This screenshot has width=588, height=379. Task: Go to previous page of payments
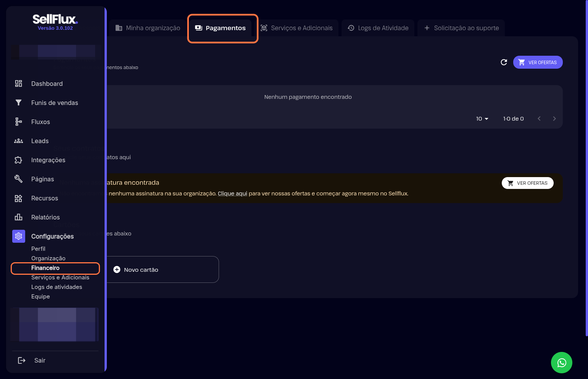[539, 119]
